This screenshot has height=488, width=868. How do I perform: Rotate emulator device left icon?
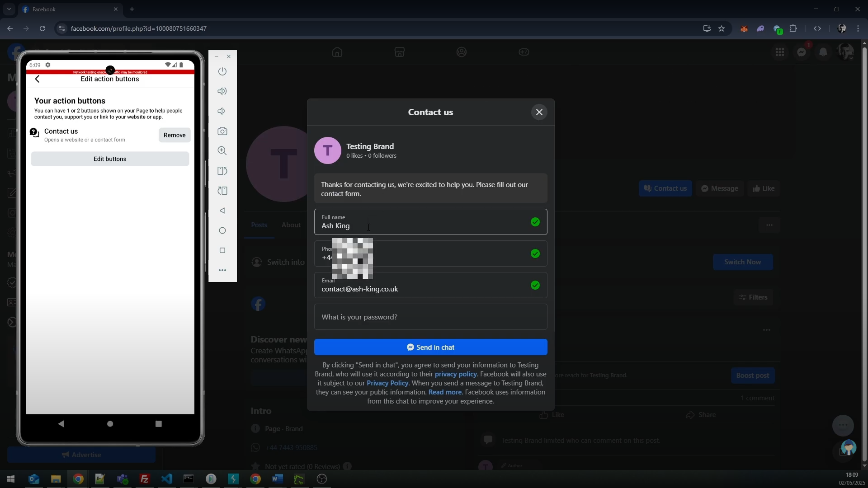[222, 171]
